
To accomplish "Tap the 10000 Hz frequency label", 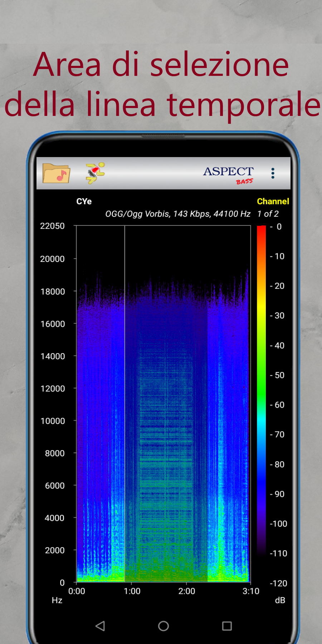I will (53, 421).
